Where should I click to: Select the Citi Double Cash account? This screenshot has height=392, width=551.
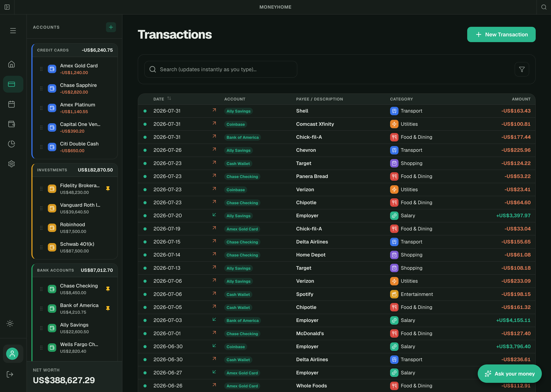click(75, 147)
